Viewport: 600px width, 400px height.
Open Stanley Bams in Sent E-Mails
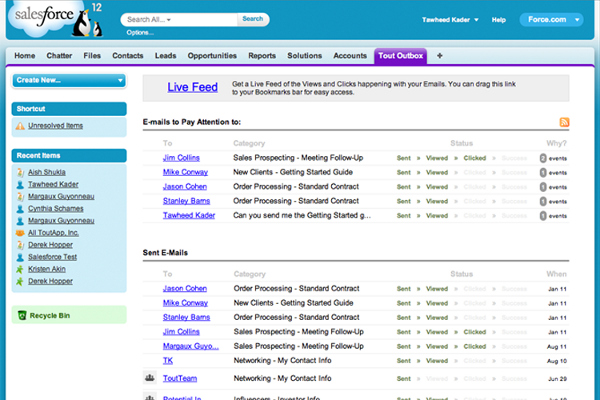pos(186,318)
